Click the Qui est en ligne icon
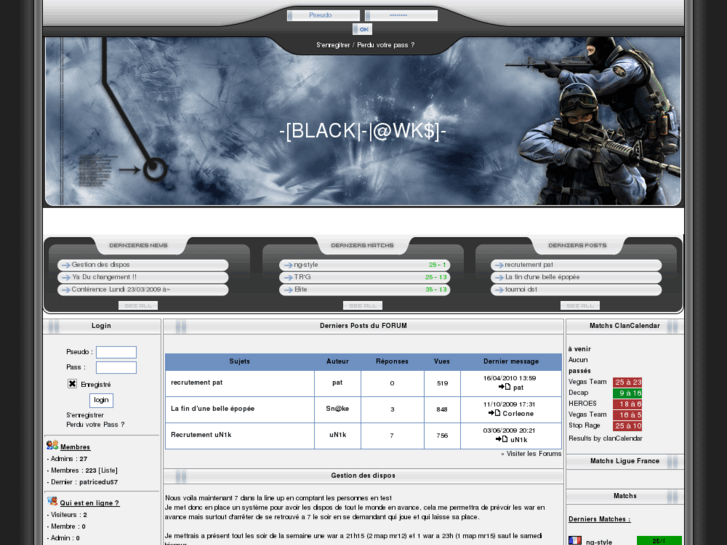 click(52, 501)
